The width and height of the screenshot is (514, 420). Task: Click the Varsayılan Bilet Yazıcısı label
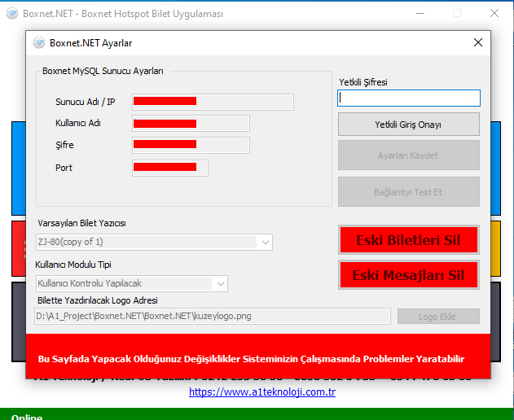pyautogui.click(x=81, y=224)
